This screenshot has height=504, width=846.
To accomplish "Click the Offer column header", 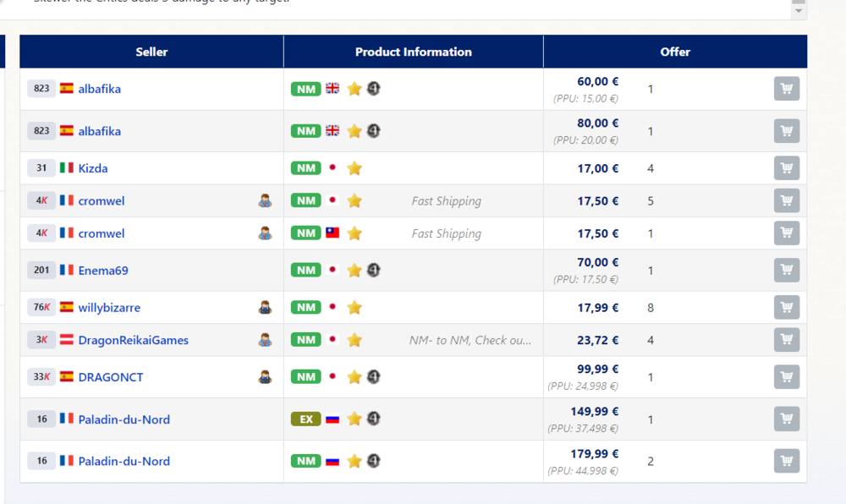I will pyautogui.click(x=675, y=52).
